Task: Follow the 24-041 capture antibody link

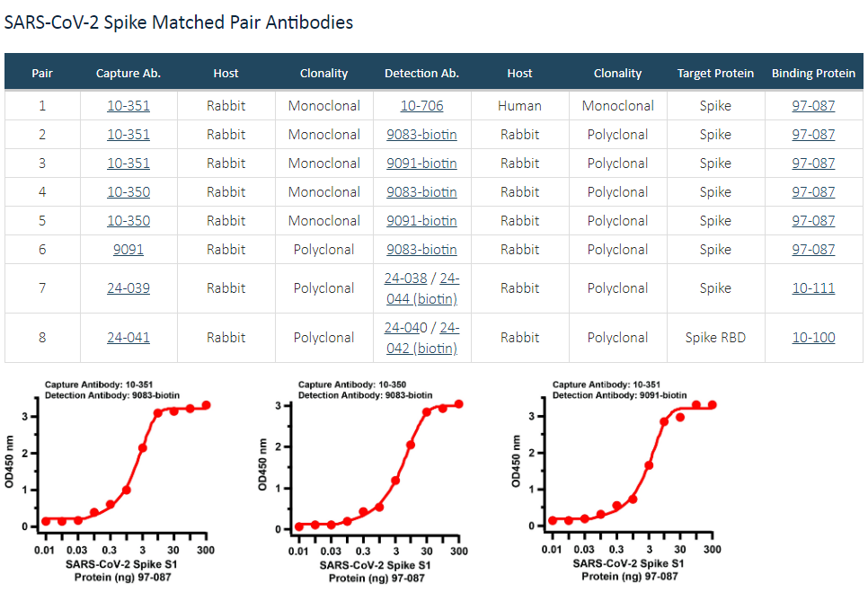Action: coord(128,338)
